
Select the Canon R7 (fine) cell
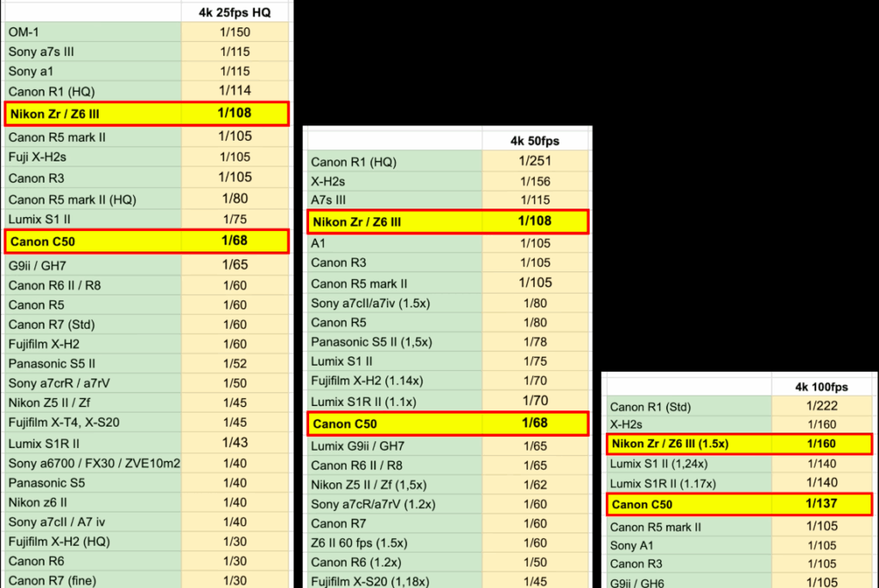93,581
